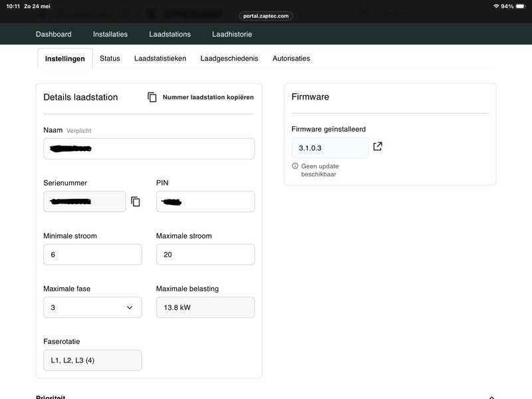Switch to the Status tab
This screenshot has height=399, width=532.
(x=110, y=59)
